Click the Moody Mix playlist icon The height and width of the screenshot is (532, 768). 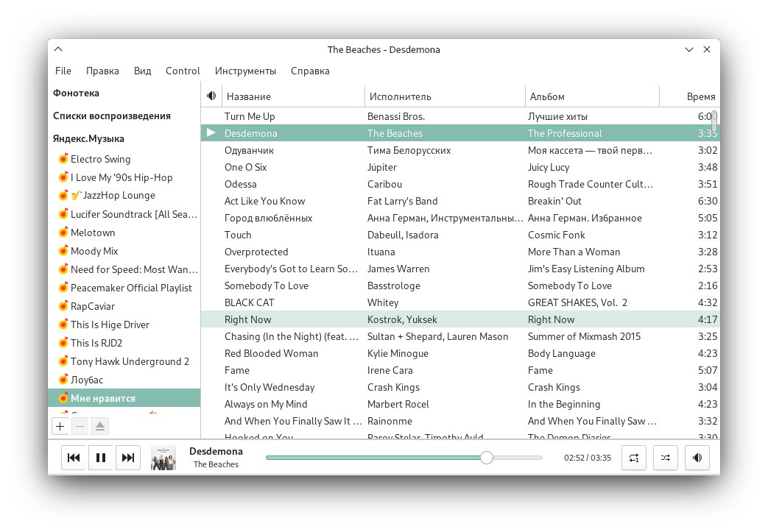coord(63,251)
